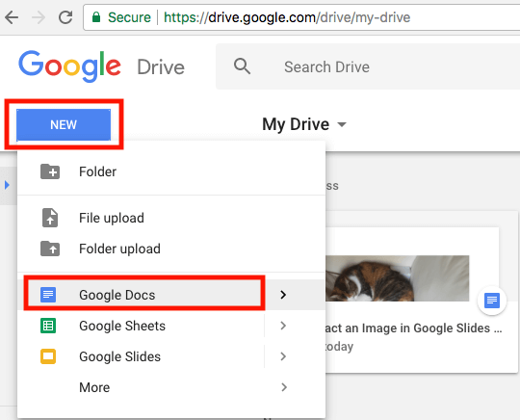Expand the Google Slides submenu arrow
Image resolution: width=520 pixels, height=420 pixels.
[283, 356]
